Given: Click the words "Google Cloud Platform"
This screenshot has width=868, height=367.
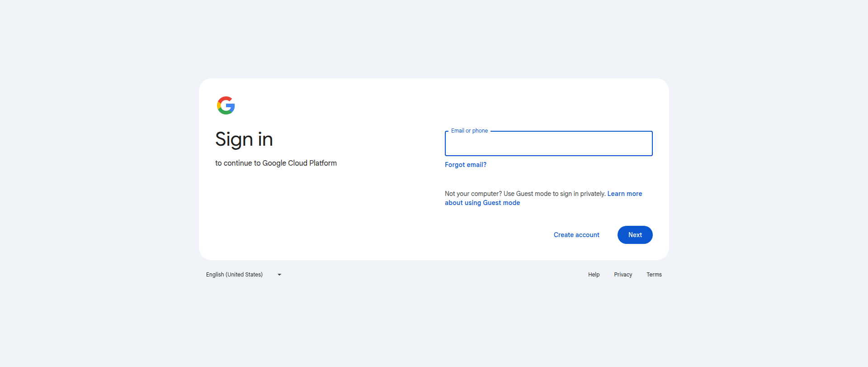Looking at the screenshot, I should 299,163.
